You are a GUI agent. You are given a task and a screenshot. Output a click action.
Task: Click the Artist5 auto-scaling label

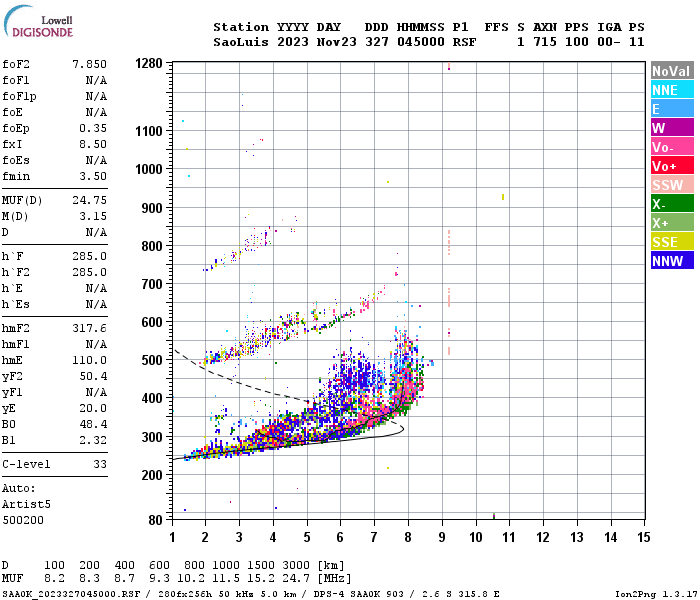(26, 504)
